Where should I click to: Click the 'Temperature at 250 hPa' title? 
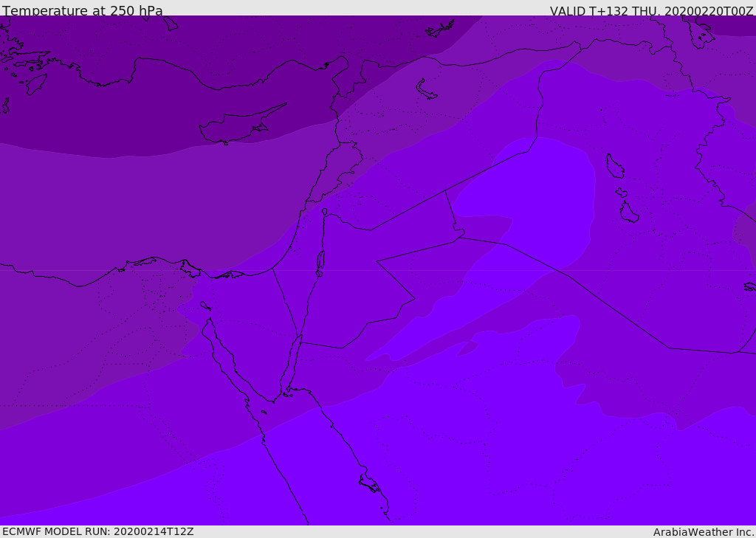pyautogui.click(x=83, y=10)
